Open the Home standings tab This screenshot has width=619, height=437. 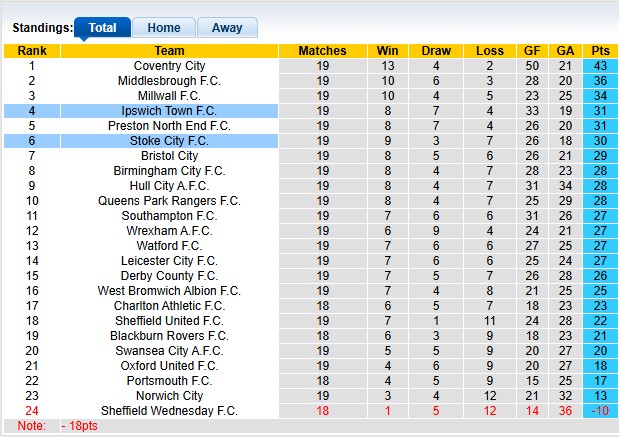[x=164, y=28]
